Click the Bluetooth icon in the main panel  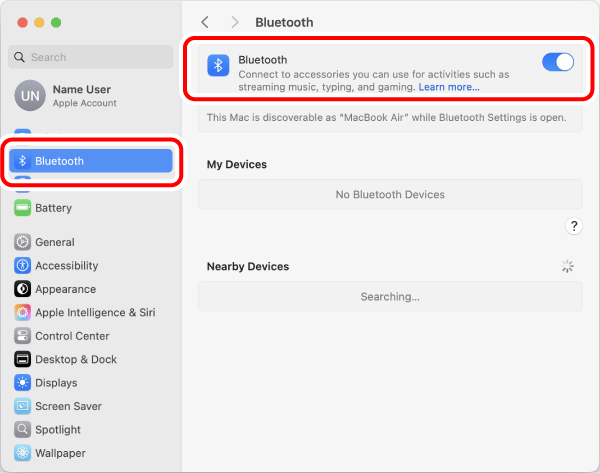point(218,66)
